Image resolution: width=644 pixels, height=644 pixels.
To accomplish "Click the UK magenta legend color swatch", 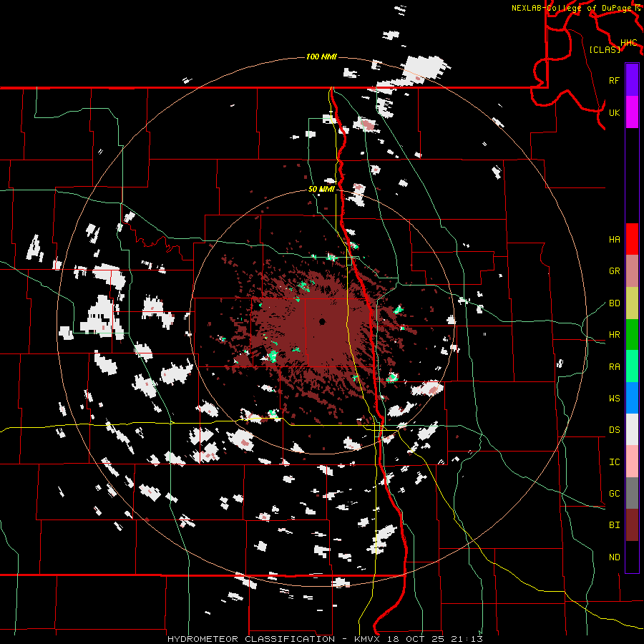I will pyautogui.click(x=632, y=112).
